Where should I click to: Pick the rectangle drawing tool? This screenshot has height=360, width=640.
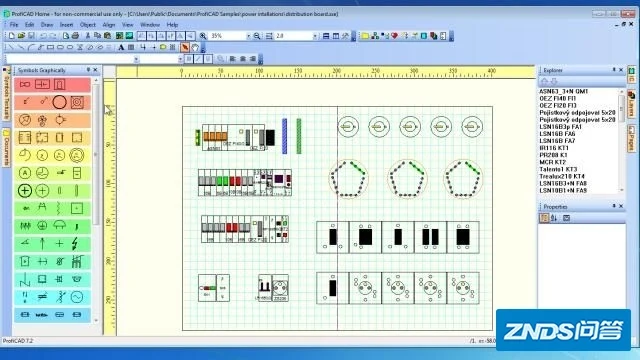pos(50,47)
